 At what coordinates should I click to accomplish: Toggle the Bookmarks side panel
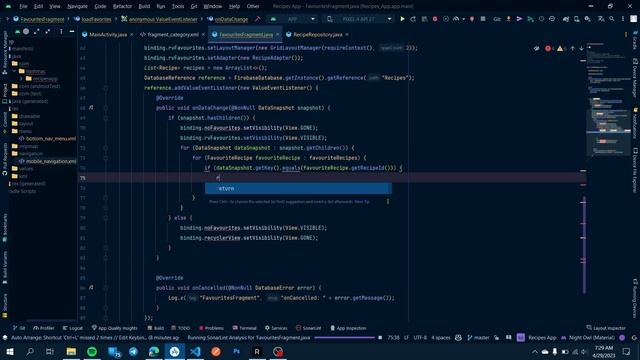[5, 227]
